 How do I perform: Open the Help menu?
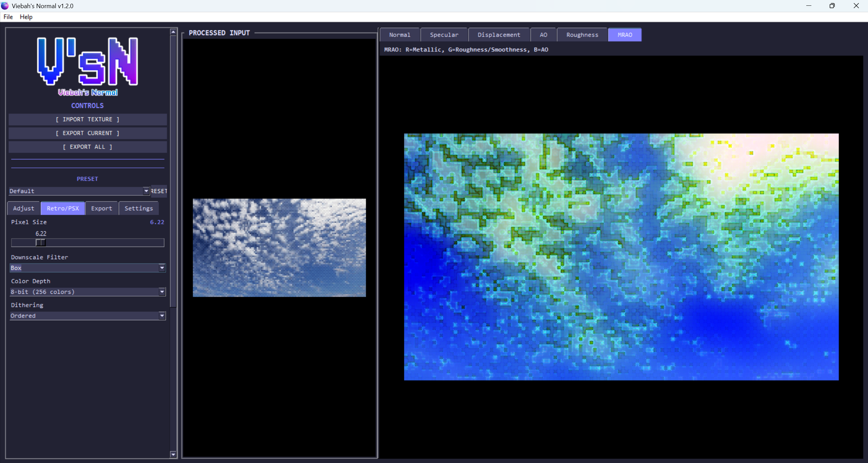click(x=26, y=17)
